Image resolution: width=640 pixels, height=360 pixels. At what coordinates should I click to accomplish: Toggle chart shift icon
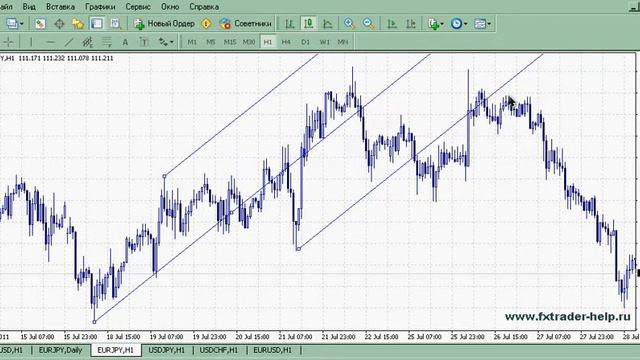(411, 24)
